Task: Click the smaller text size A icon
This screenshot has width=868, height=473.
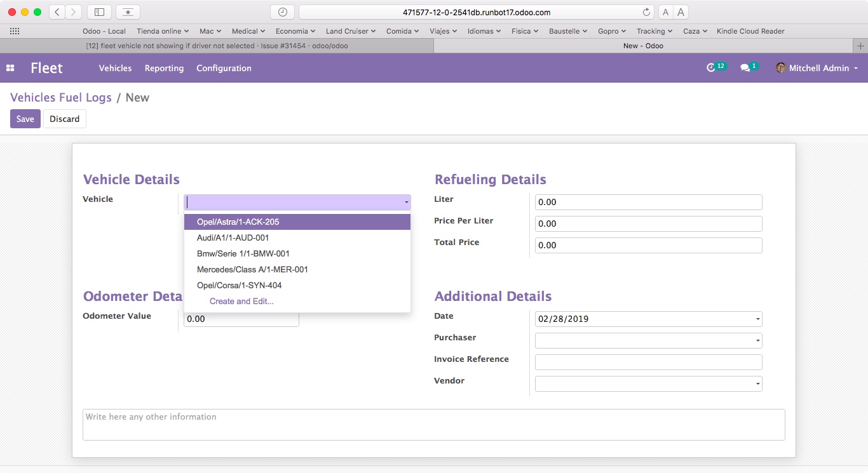Action: pyautogui.click(x=665, y=11)
